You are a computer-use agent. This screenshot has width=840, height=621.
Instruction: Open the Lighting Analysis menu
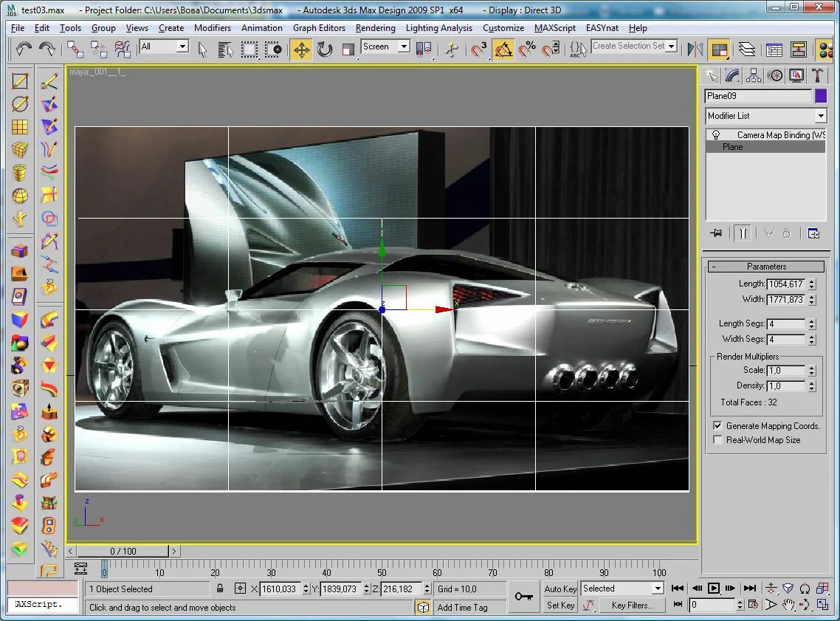click(x=439, y=28)
